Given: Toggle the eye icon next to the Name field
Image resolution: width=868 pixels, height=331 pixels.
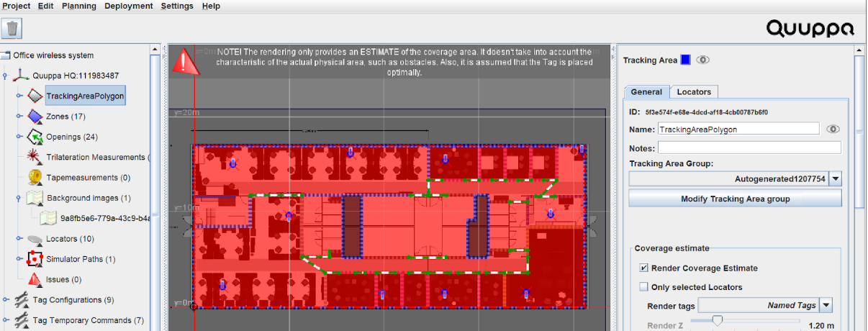Looking at the screenshot, I should [x=833, y=130].
